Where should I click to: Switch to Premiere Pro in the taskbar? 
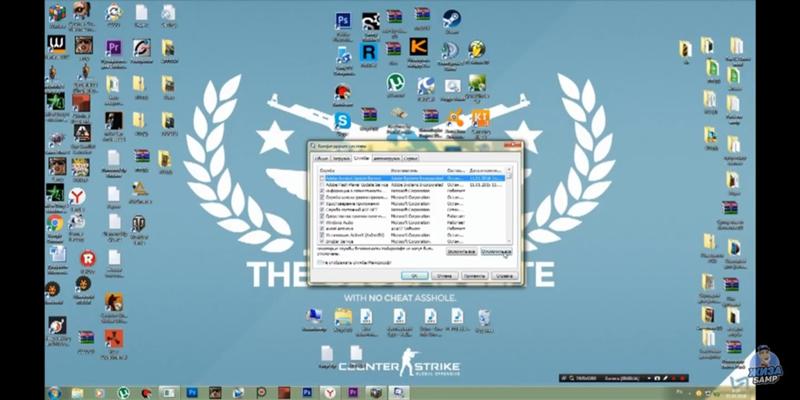click(x=353, y=393)
